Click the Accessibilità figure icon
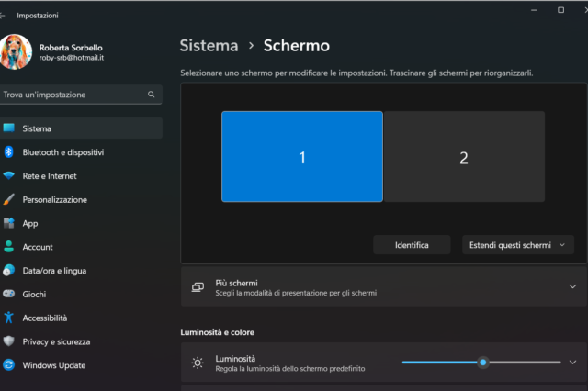 [9, 318]
